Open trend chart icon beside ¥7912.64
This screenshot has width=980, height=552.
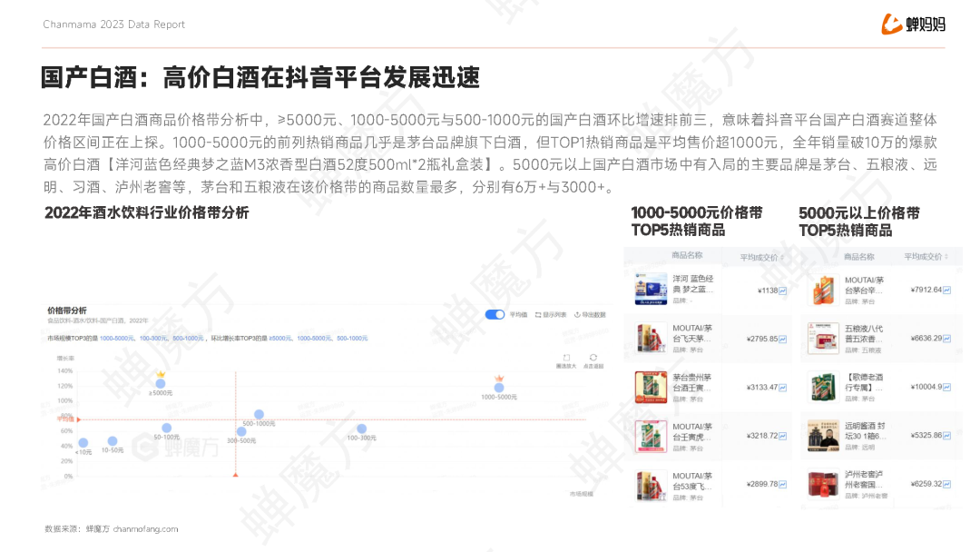click(946, 290)
